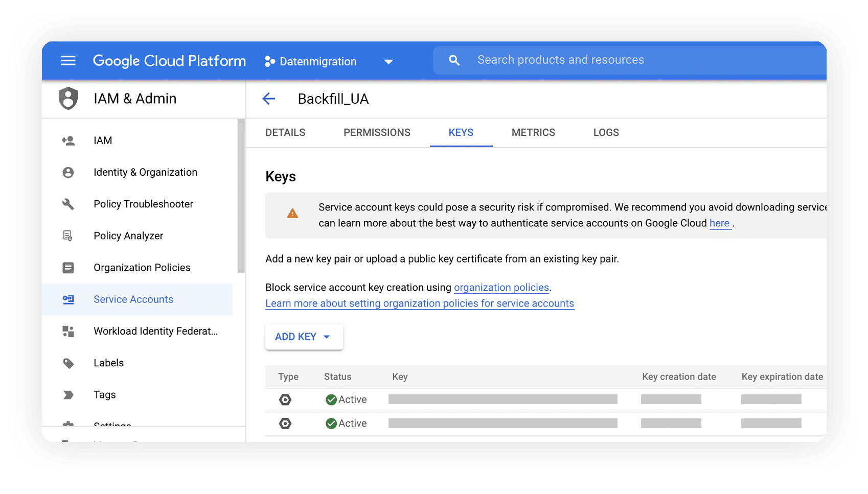Open Labels in the sidebar
Screen dimensions: 868x494
pos(108,363)
